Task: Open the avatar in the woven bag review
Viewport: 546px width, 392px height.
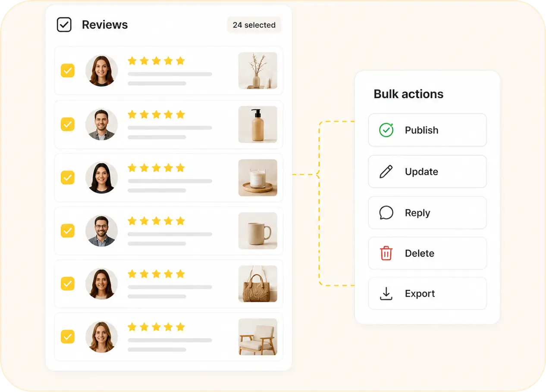Action: point(101,284)
